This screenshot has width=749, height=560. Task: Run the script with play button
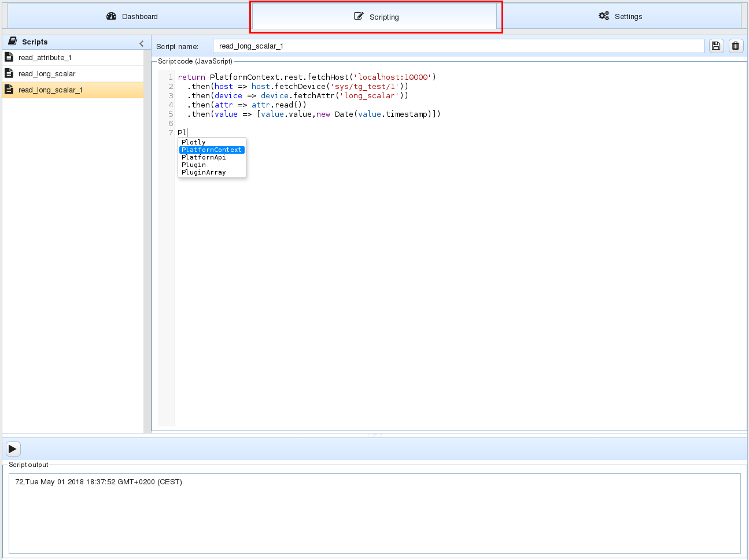[x=13, y=449]
